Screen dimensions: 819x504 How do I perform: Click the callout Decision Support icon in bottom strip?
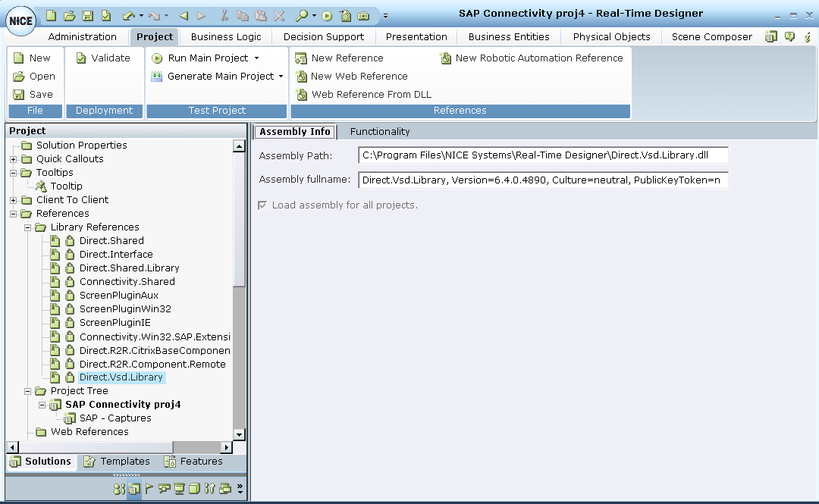[165, 489]
